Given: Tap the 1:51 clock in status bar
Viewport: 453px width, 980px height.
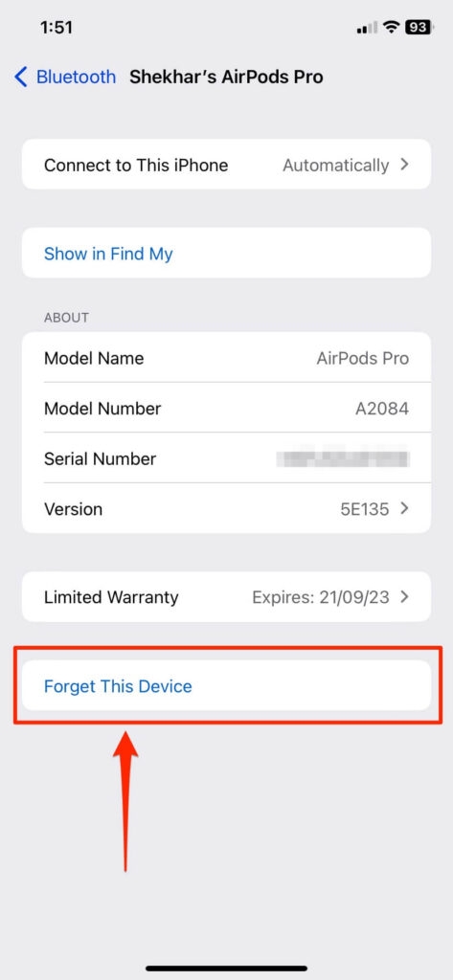Looking at the screenshot, I should (x=57, y=27).
